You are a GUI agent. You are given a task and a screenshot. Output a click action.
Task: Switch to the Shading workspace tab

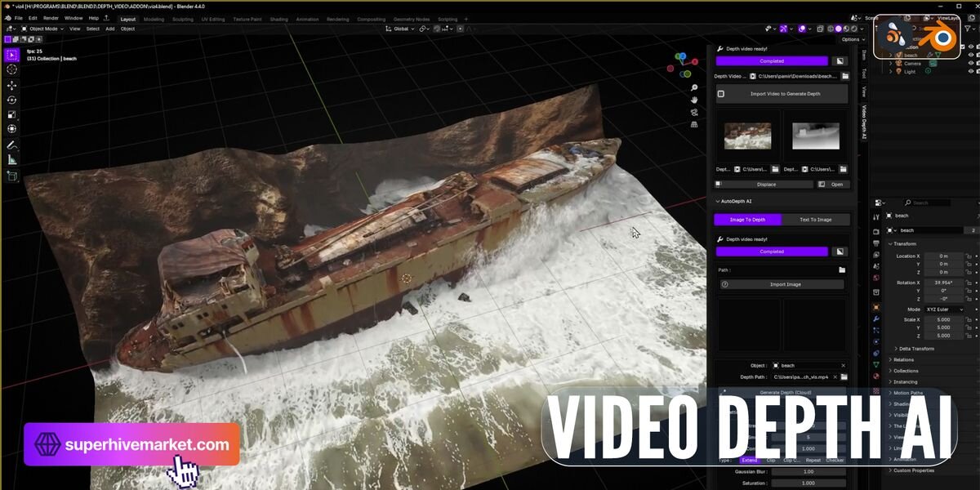(278, 19)
